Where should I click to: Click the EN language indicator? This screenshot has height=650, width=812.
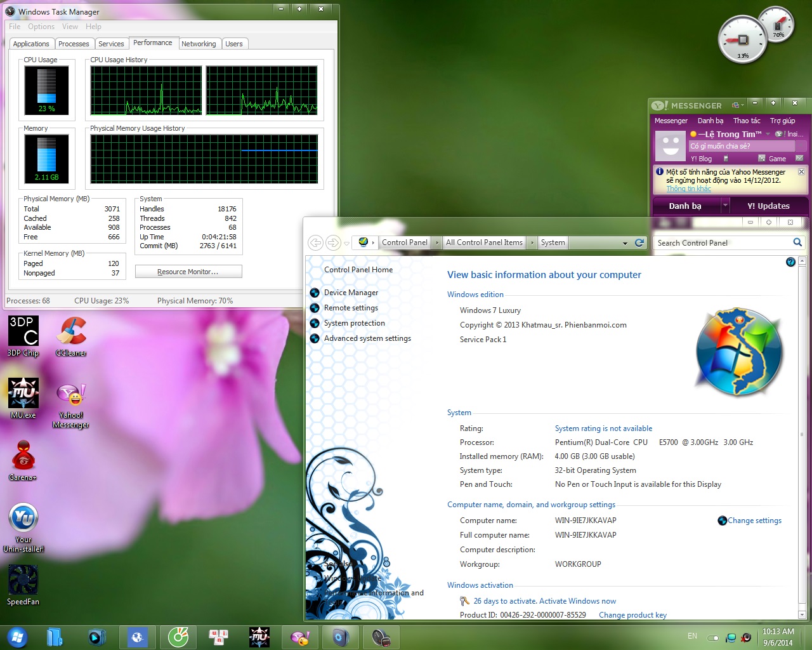coord(692,636)
